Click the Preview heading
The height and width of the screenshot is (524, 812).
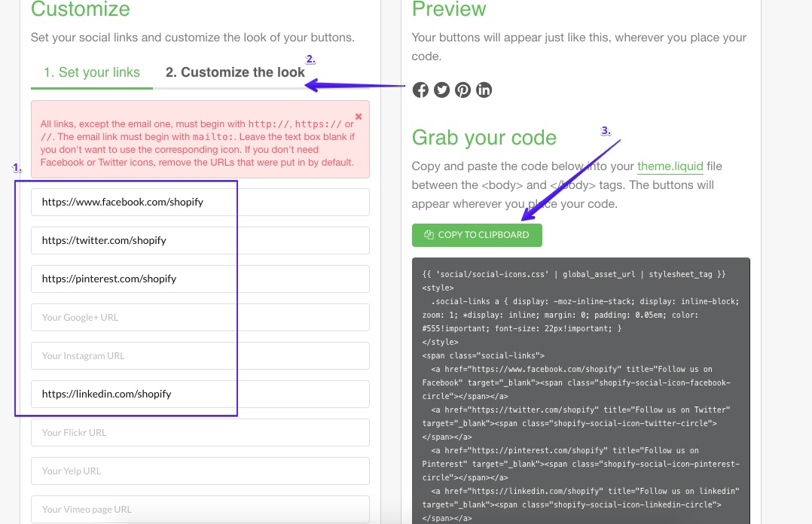pyautogui.click(x=449, y=9)
